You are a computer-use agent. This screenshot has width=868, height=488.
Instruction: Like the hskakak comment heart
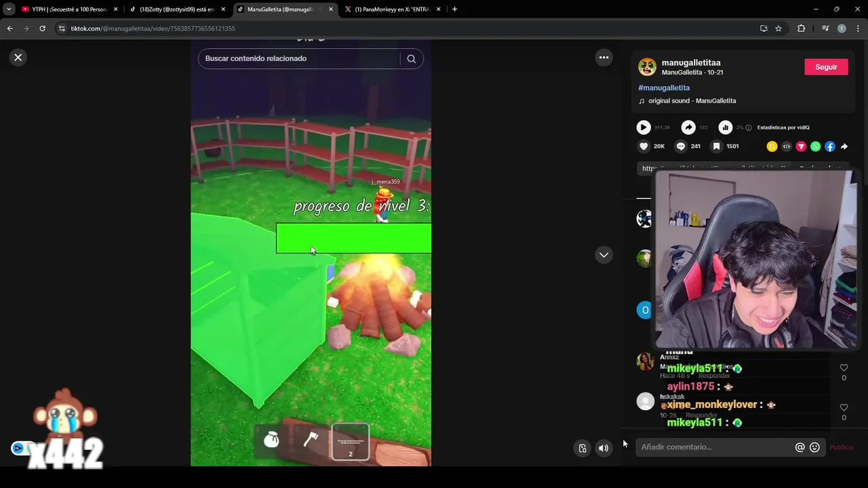click(x=844, y=407)
